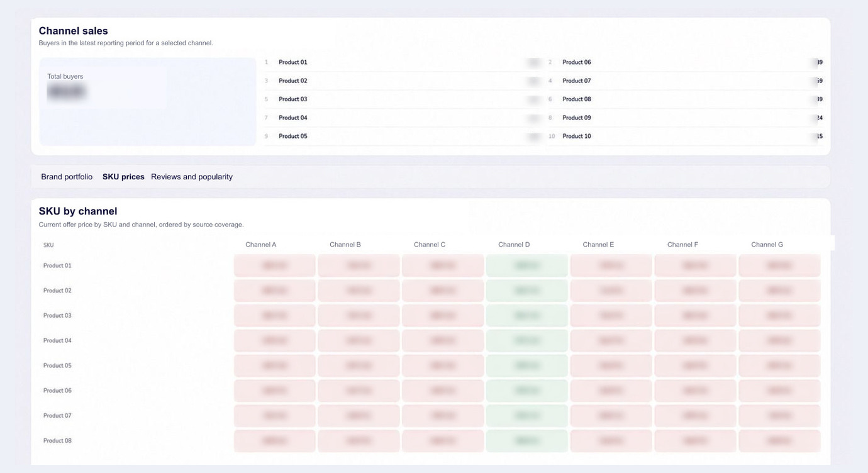The image size is (868, 473).
Task: Switch to Reviews and popularity tab
Action: coord(192,177)
